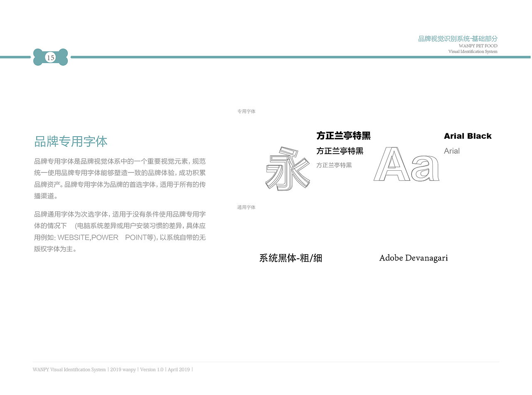Switch to the 品牌视觉识别系统-基础部分 tab

[458, 38]
